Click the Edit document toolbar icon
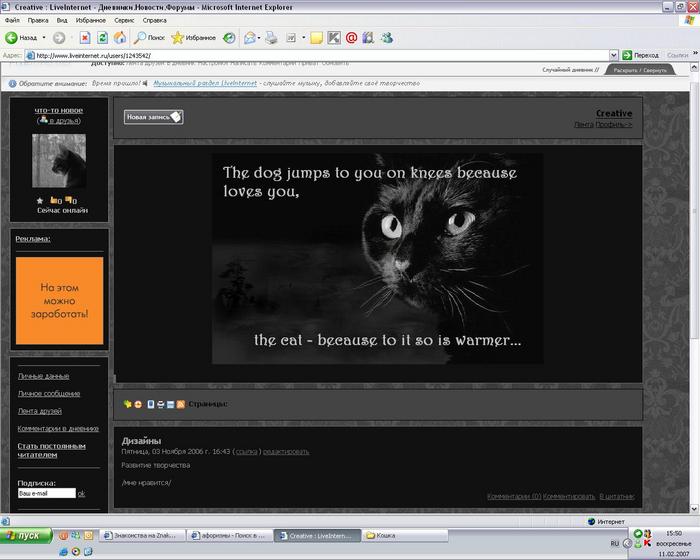The height and width of the screenshot is (560, 700). 291,38
